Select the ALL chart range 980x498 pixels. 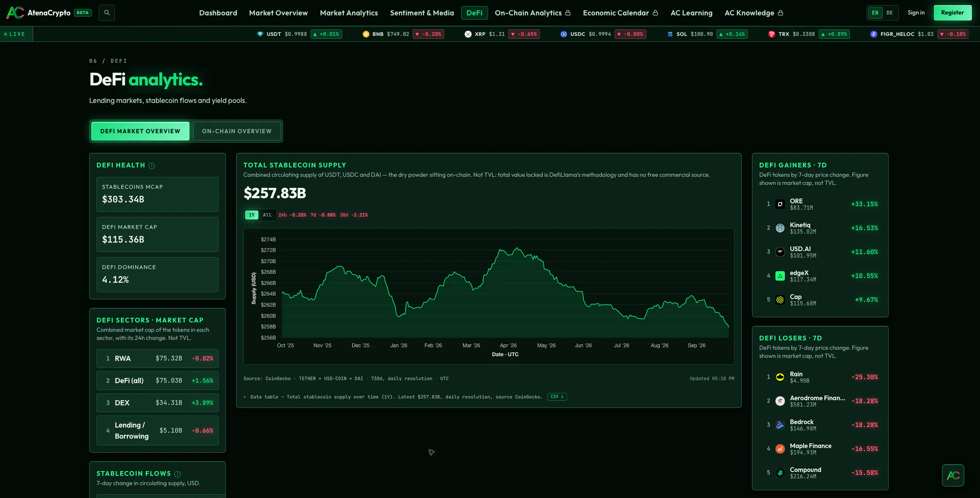coord(267,215)
